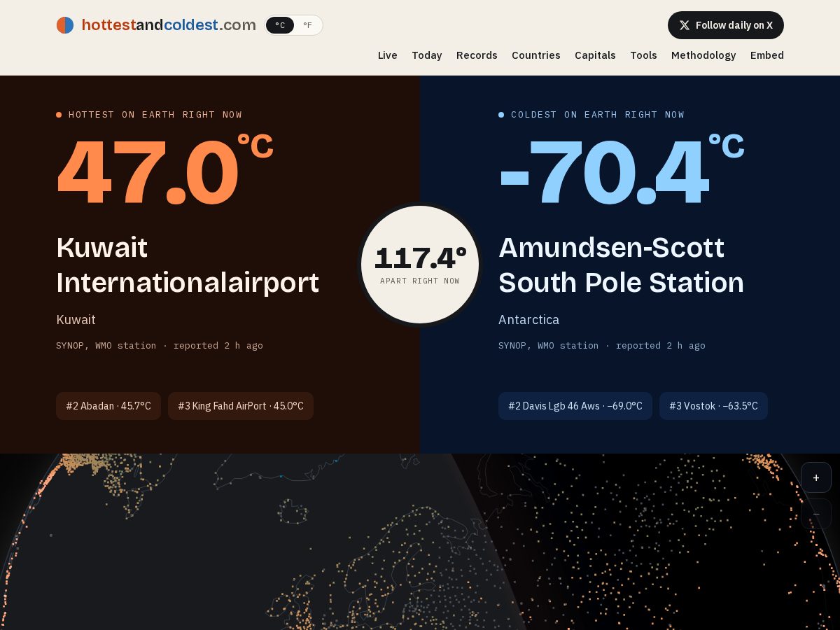
Task: Click the 117.4° apart circle badge
Action: 420,265
